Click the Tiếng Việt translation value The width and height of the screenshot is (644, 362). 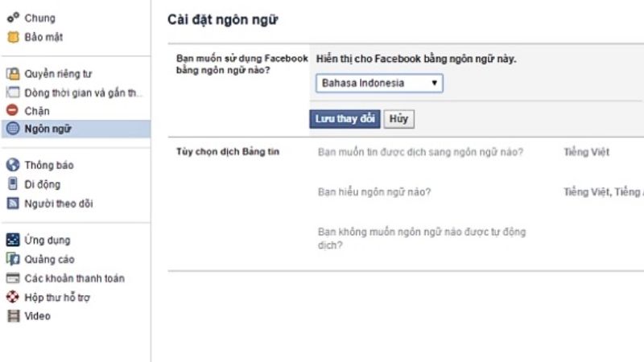click(587, 152)
